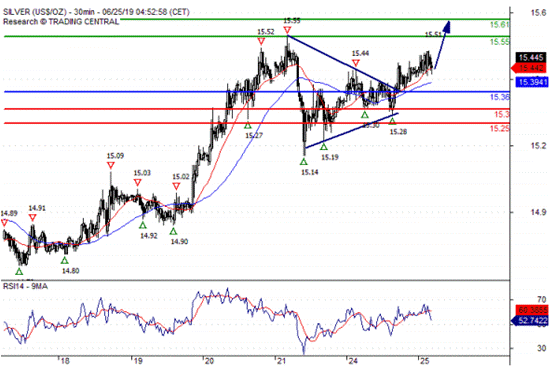Select the green marker labeled 15.28

(x=393, y=121)
